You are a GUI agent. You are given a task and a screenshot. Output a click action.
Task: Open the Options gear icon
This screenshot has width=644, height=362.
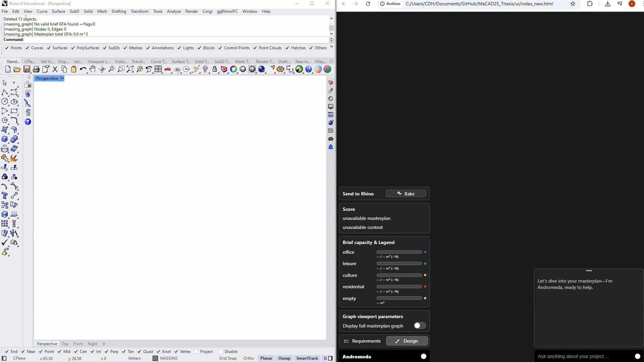280,69
